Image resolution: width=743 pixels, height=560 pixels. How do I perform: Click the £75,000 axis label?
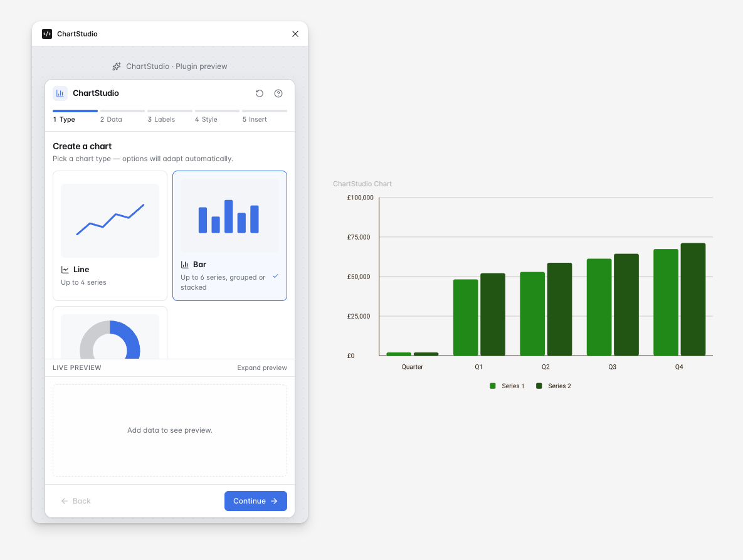pos(359,238)
